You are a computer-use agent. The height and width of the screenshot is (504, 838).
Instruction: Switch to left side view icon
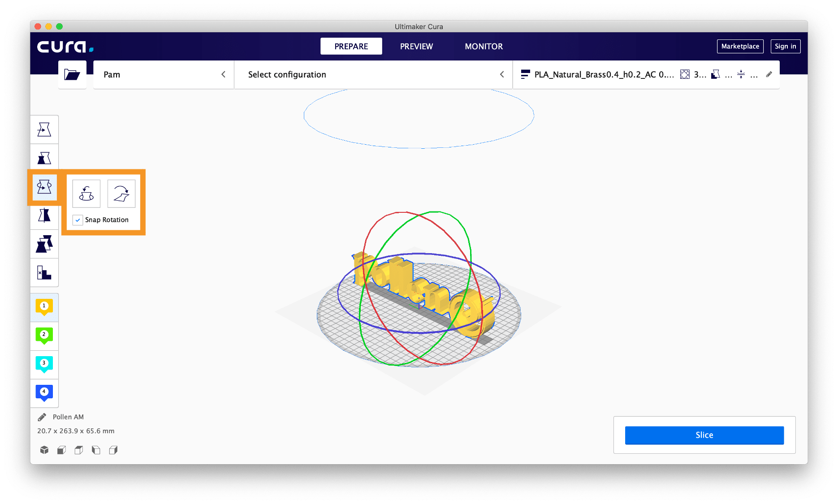coord(96,450)
